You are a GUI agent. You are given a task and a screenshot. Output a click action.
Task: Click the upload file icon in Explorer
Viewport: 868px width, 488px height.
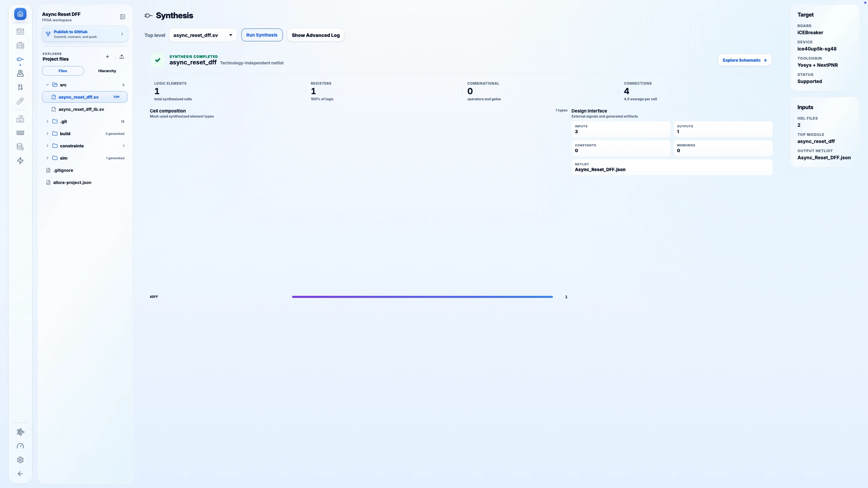point(122,57)
